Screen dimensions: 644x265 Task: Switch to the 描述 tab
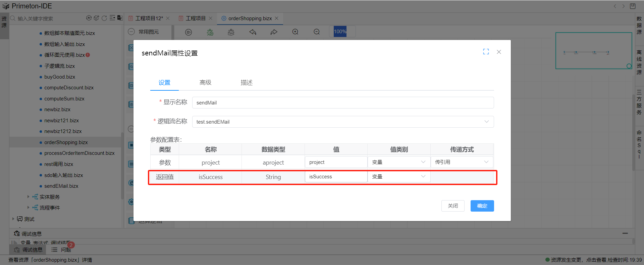246,83
